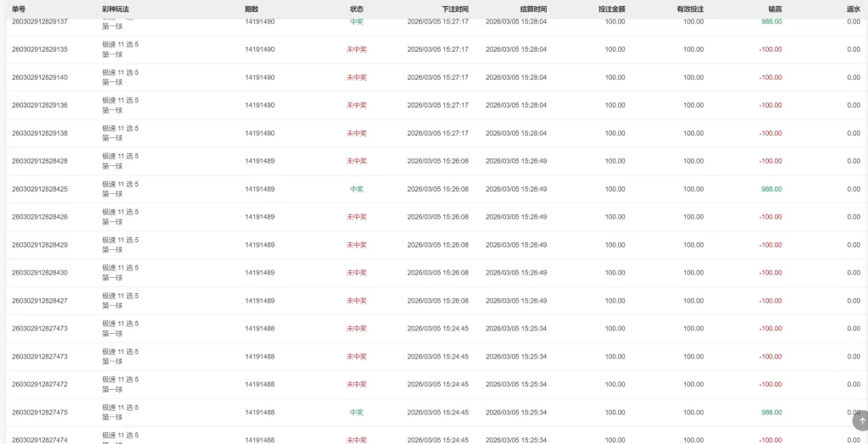
Task: Click the 彩种玩法 column header
Action: [115, 9]
